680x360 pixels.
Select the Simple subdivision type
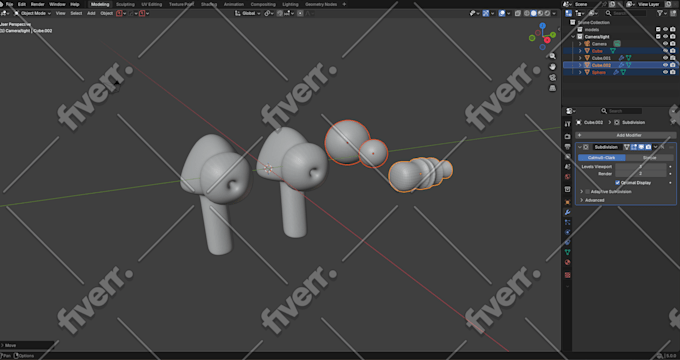click(649, 157)
